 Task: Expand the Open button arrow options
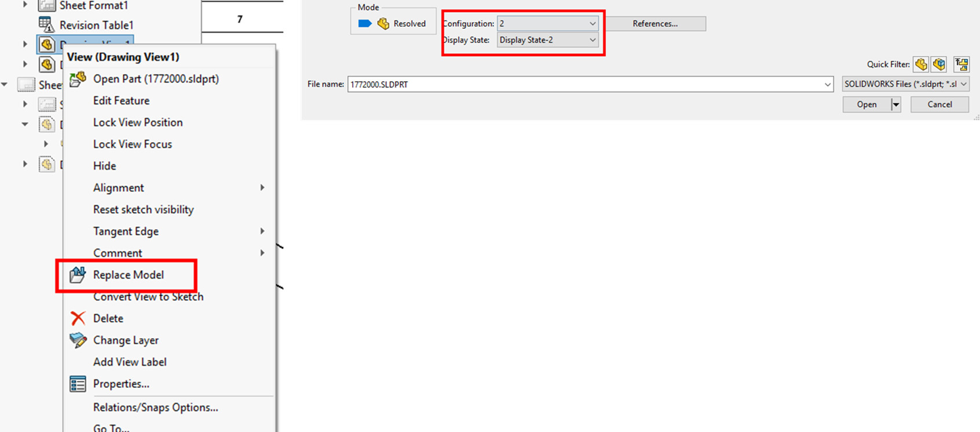tap(896, 104)
